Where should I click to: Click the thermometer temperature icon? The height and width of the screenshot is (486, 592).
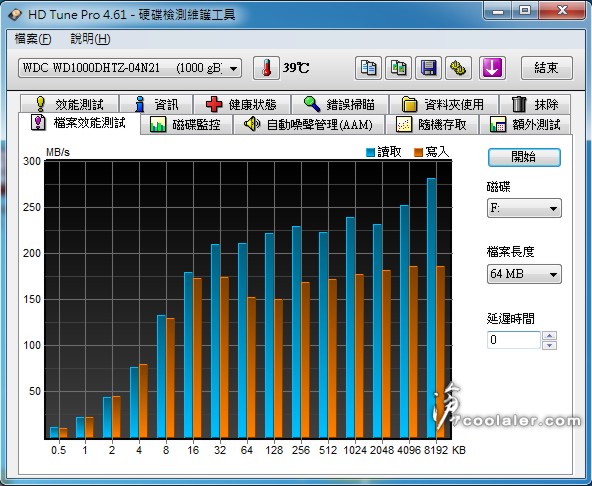(x=267, y=68)
